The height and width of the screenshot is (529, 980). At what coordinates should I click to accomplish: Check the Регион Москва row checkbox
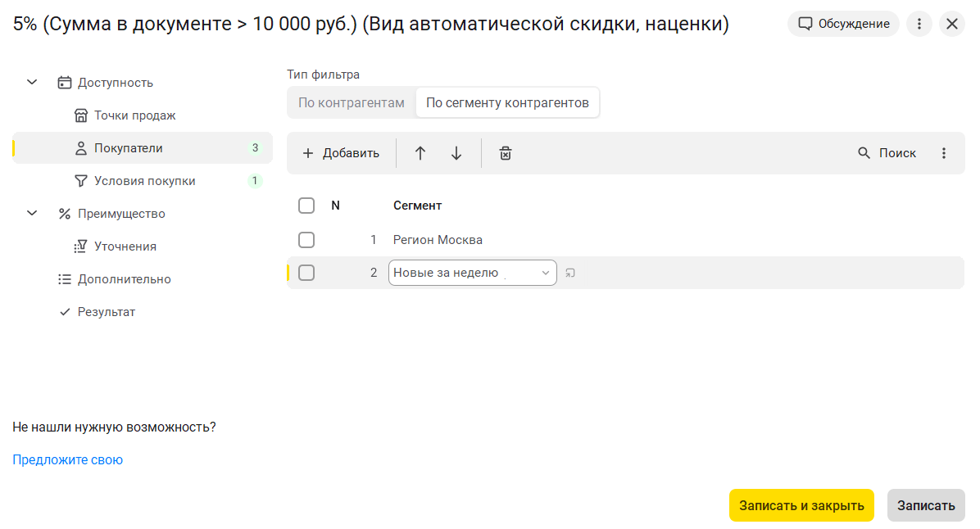[306, 240]
